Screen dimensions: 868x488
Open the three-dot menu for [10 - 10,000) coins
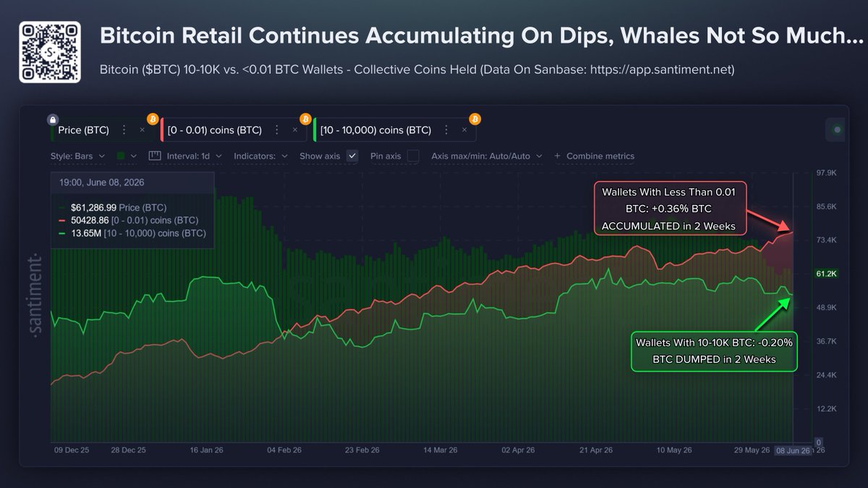[446, 130]
